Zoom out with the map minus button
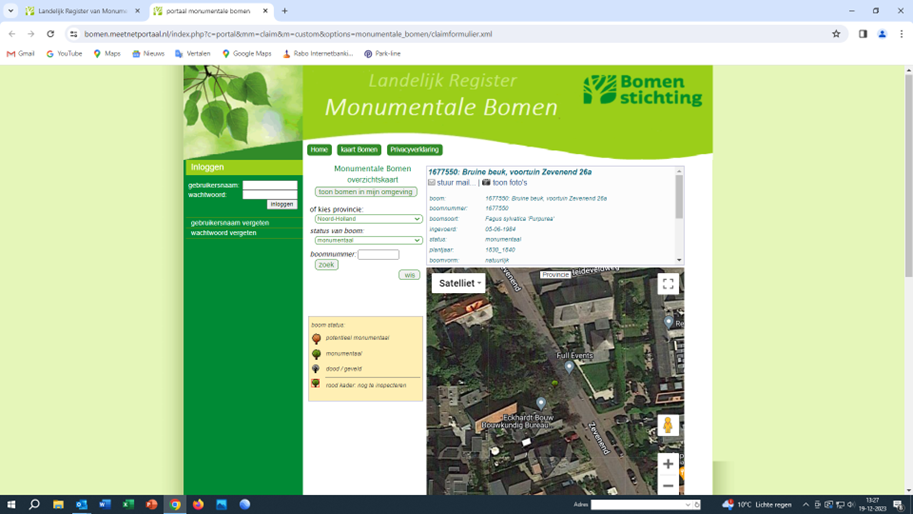This screenshot has height=514, width=913. pyautogui.click(x=668, y=485)
